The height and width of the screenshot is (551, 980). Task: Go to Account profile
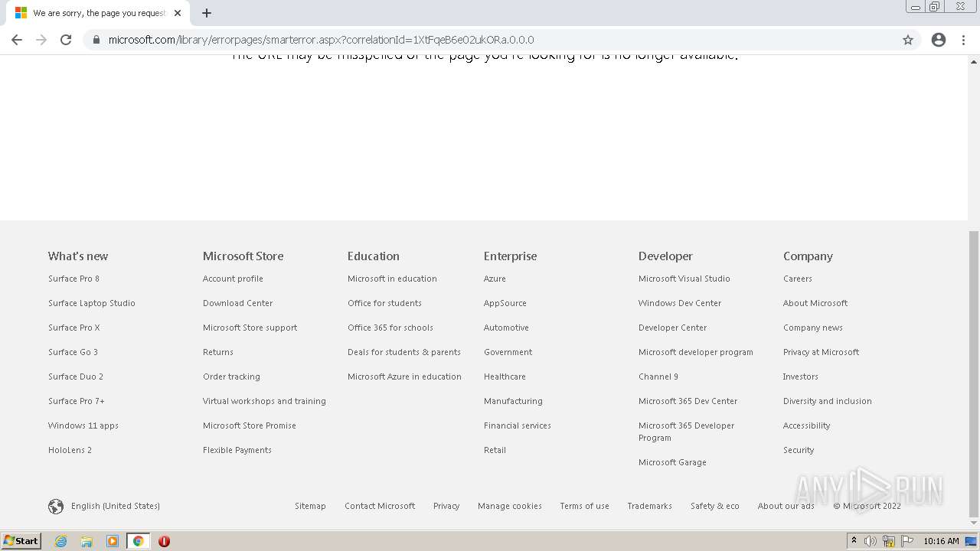pos(233,279)
